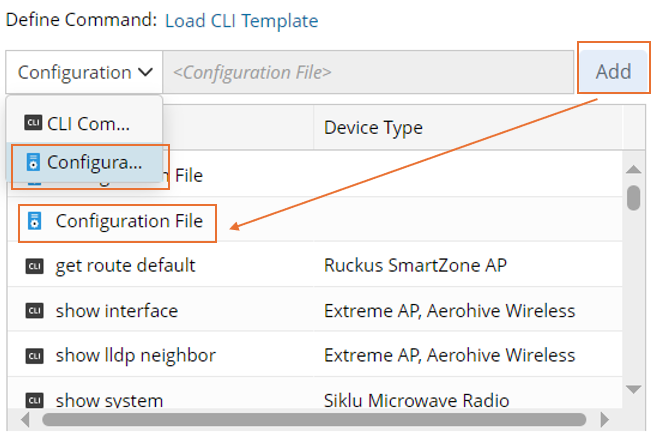Open the Load CLI Template link
Image resolution: width=660 pixels, height=433 pixels.
click(x=241, y=20)
